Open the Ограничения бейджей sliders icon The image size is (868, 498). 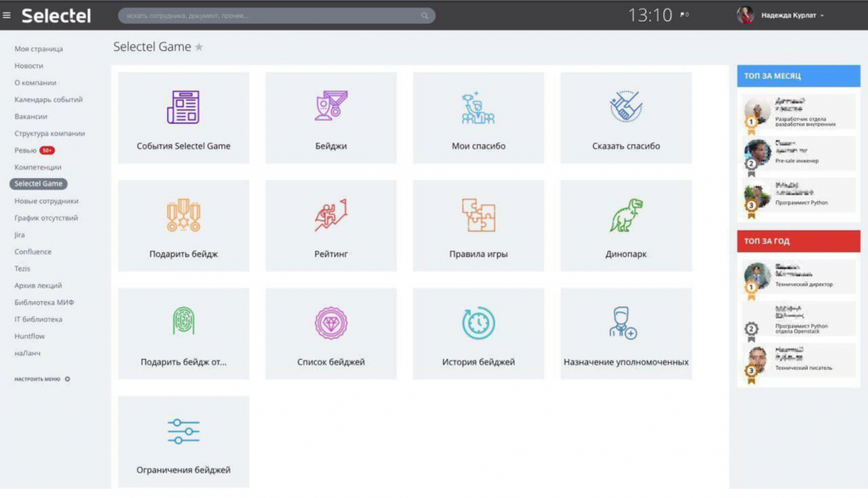point(183,431)
